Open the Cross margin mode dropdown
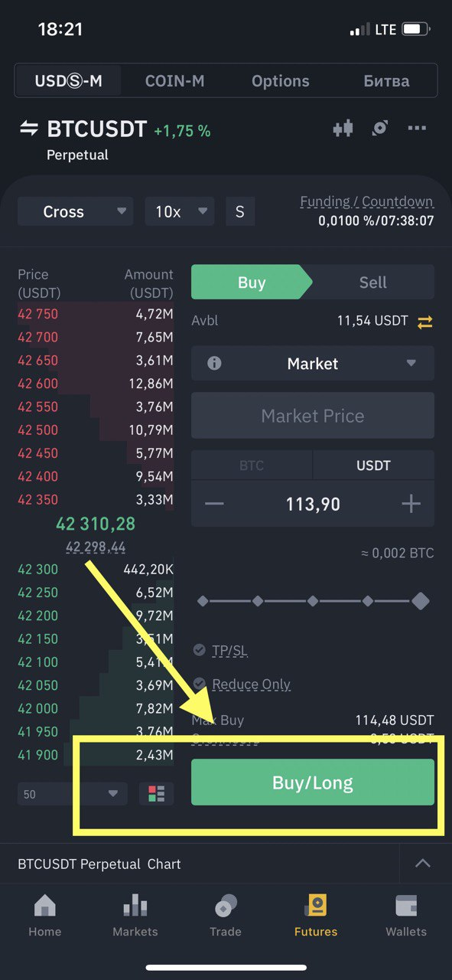Image resolution: width=452 pixels, height=980 pixels. 76,212
